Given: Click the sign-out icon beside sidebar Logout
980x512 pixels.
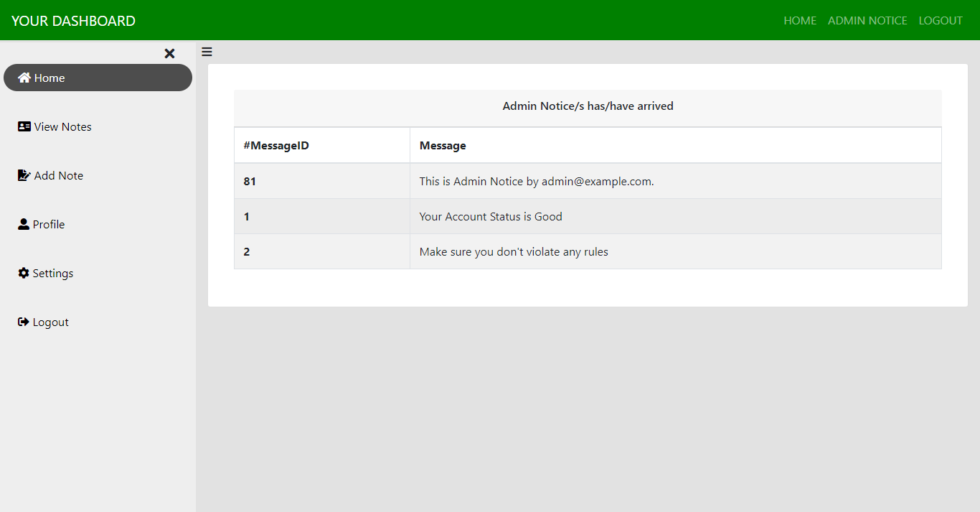Looking at the screenshot, I should tap(24, 322).
